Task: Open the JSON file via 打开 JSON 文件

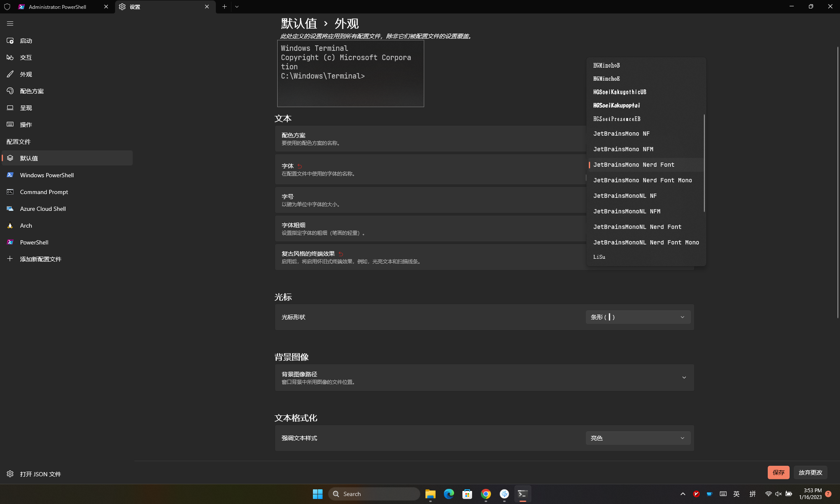Action: (67, 474)
